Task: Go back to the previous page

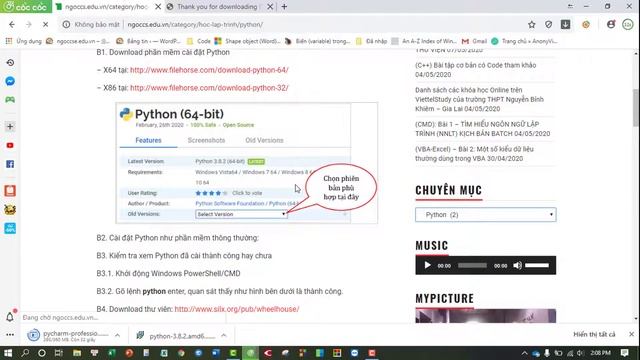Action: (x=12, y=24)
